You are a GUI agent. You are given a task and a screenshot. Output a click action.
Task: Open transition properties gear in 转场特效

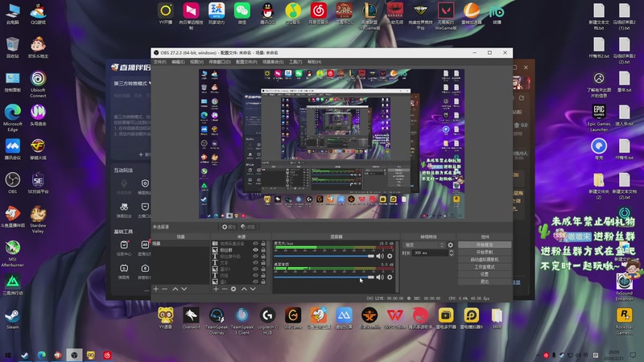pyautogui.click(x=451, y=245)
